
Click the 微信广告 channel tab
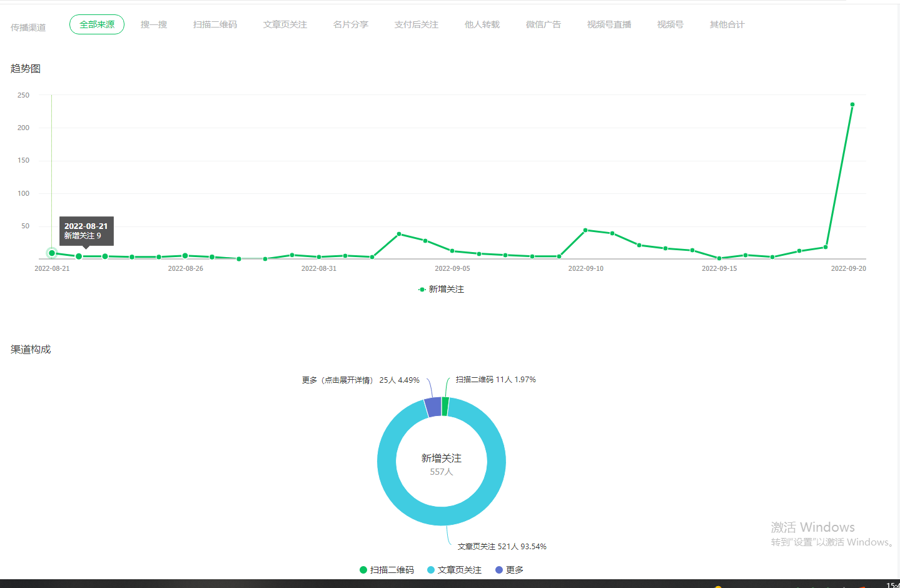click(x=544, y=24)
